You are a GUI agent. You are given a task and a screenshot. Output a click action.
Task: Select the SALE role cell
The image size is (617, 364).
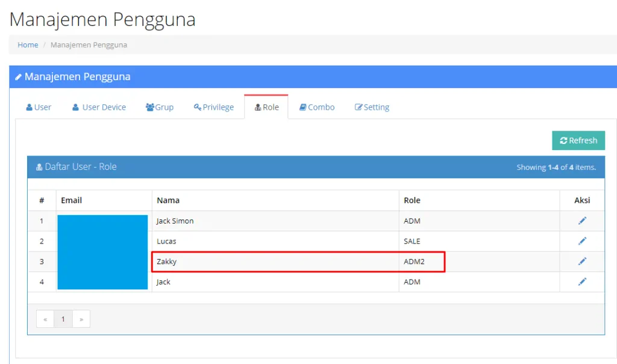(x=479, y=241)
